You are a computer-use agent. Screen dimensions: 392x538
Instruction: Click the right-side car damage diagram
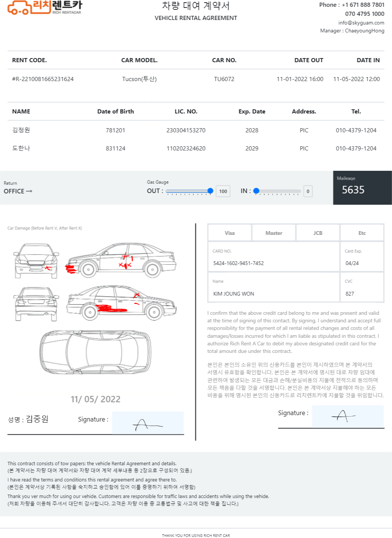coord(122,302)
